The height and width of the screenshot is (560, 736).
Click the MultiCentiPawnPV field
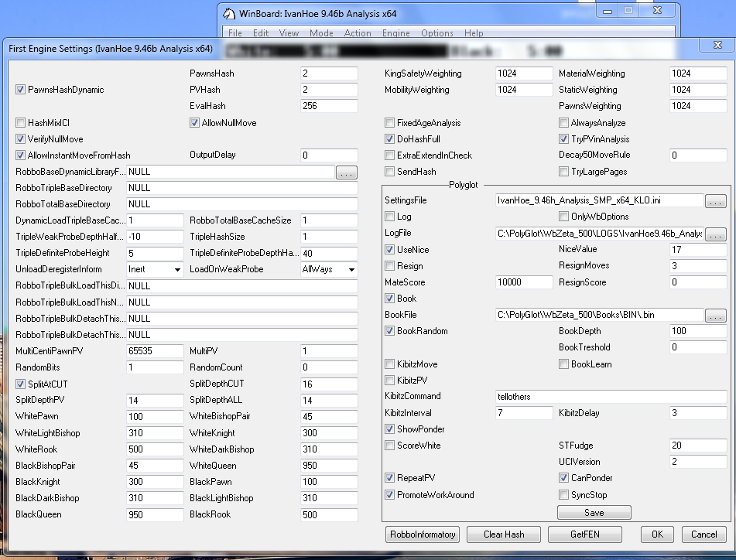tap(155, 351)
